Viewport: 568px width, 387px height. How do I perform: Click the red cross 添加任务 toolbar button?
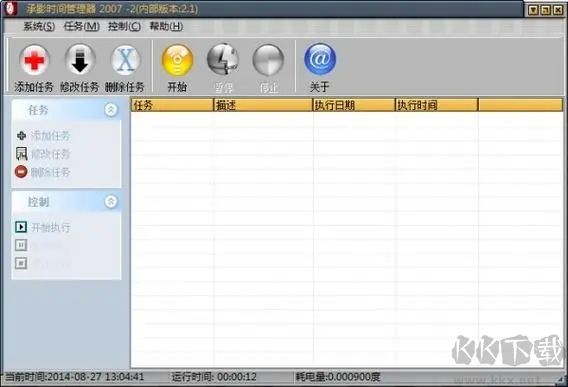[x=34, y=68]
